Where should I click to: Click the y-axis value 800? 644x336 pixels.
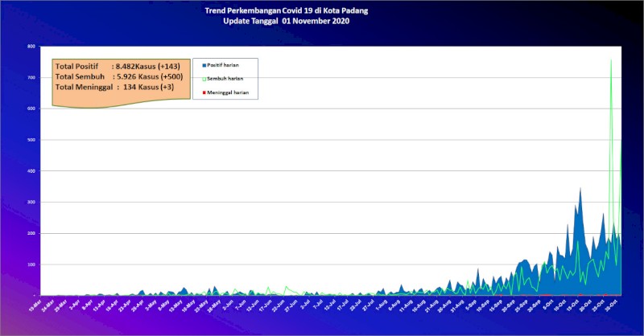(31, 47)
